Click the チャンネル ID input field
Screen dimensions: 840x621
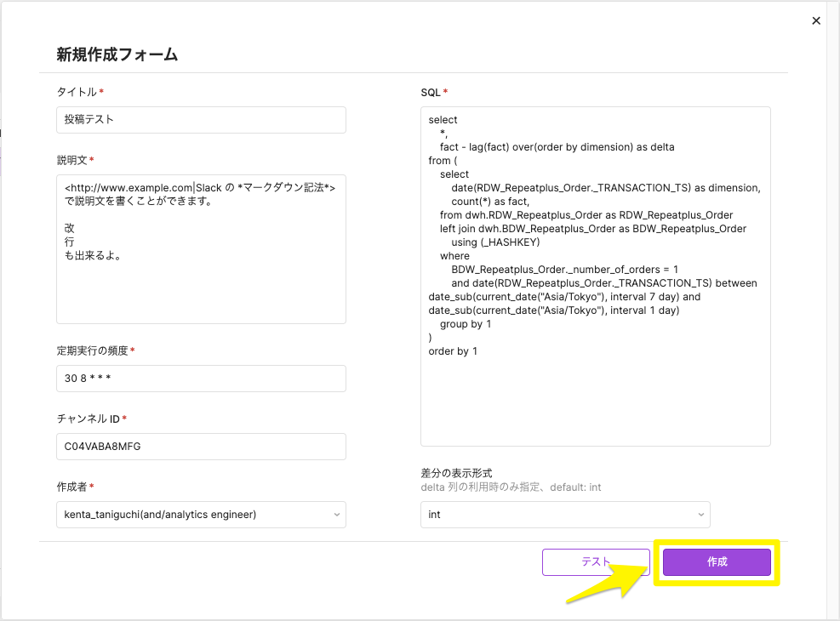tap(201, 447)
